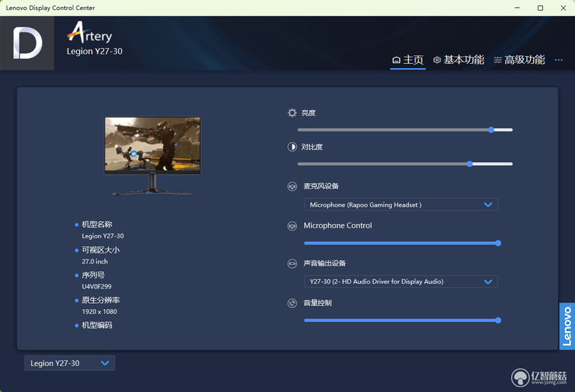This screenshot has height=392, width=575.
Task: Click the Legion Y27-30 header title
Action: click(x=95, y=51)
